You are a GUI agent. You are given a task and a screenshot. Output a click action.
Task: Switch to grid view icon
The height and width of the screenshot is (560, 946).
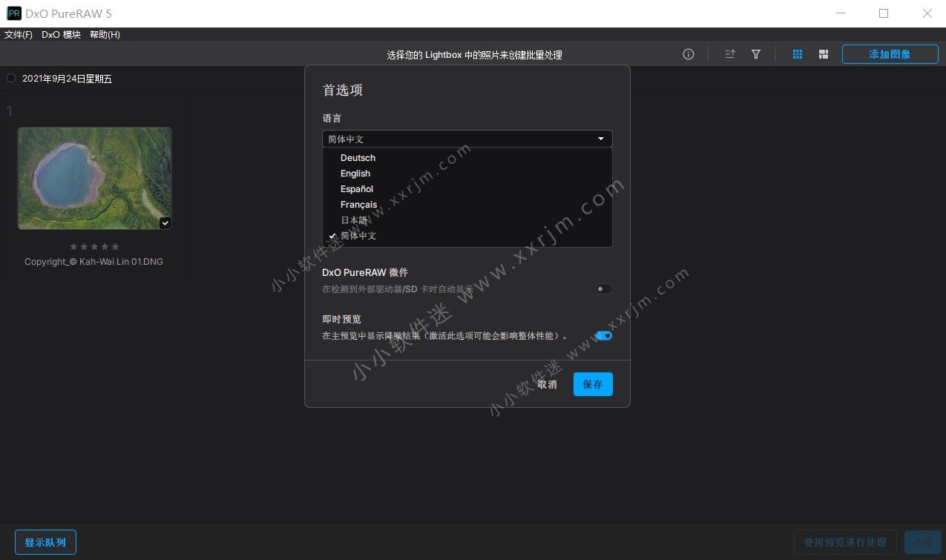point(797,53)
